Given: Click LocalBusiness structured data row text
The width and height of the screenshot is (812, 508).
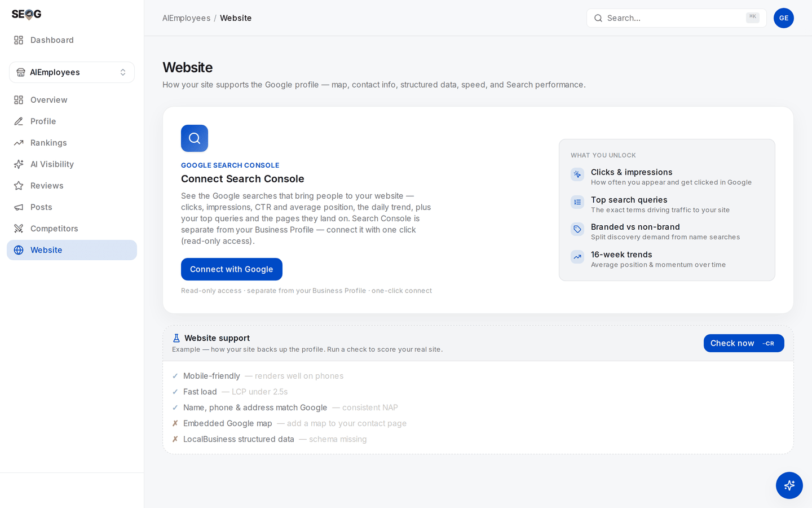Looking at the screenshot, I should click(239, 439).
